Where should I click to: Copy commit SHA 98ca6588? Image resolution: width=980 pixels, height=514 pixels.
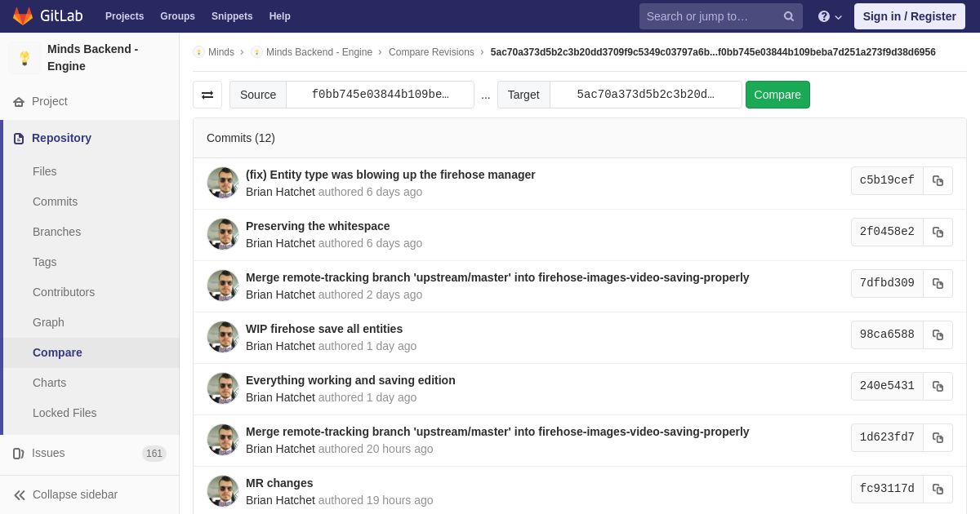click(x=938, y=335)
